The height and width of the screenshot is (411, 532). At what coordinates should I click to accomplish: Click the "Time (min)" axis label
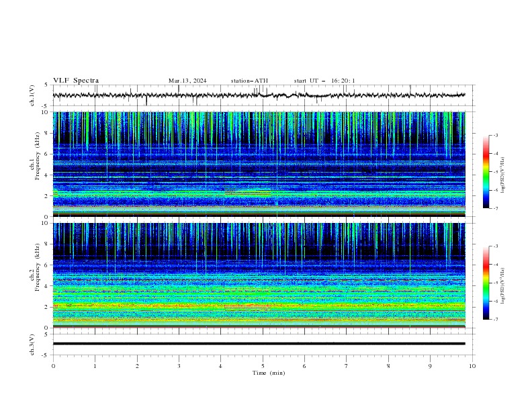(269, 373)
